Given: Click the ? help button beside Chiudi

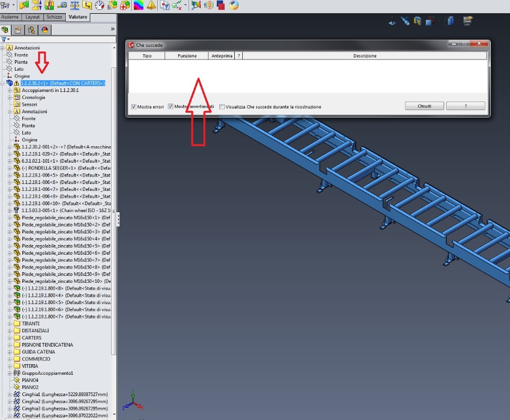Looking at the screenshot, I should (466, 106).
